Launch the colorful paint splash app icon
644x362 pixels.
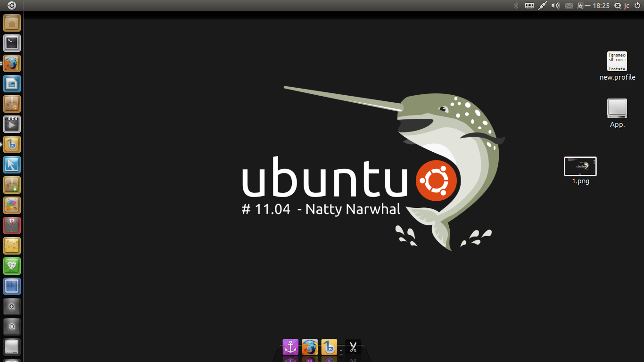point(12,205)
